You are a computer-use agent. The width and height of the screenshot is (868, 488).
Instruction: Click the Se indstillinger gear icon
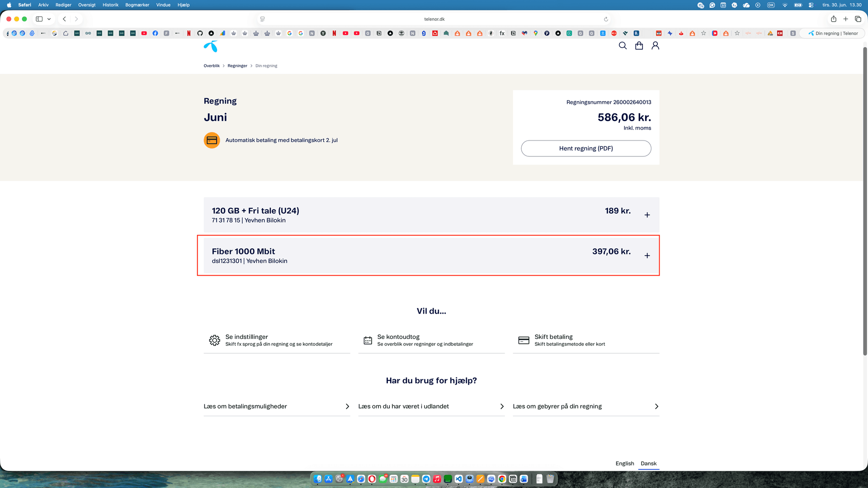point(214,340)
